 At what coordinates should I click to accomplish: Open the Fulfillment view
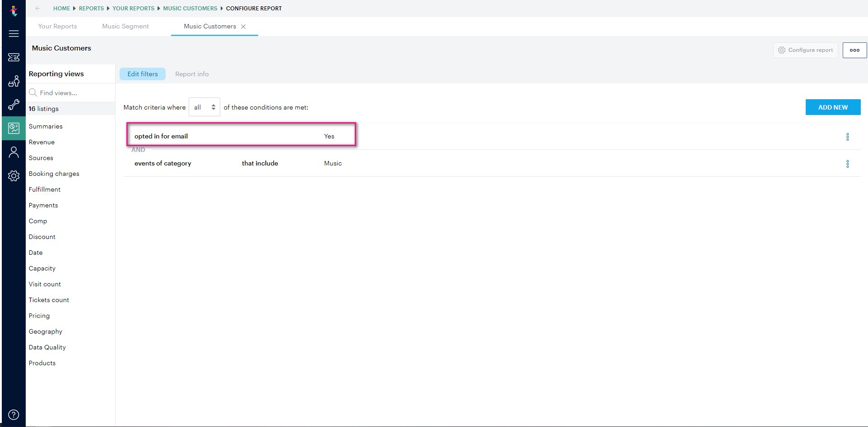[x=44, y=189]
